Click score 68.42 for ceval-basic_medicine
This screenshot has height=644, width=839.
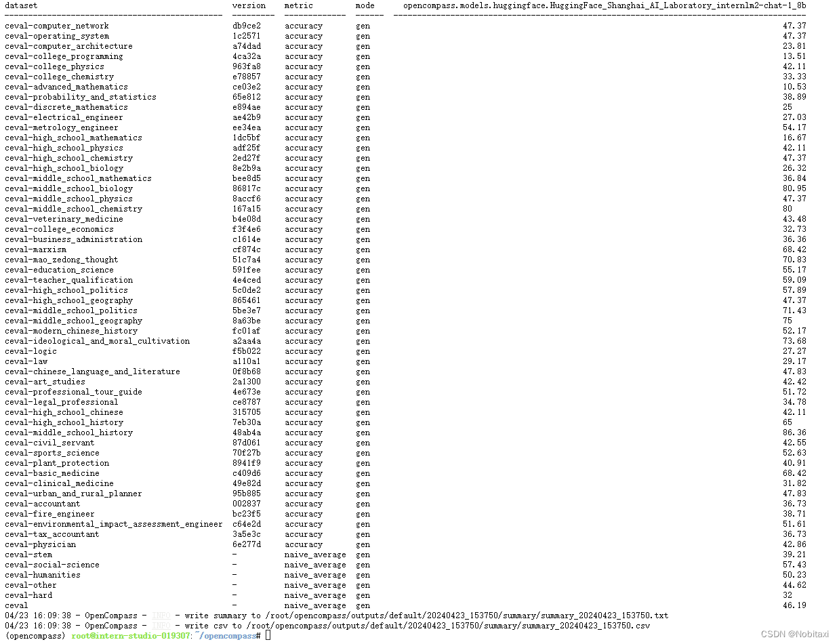click(794, 473)
